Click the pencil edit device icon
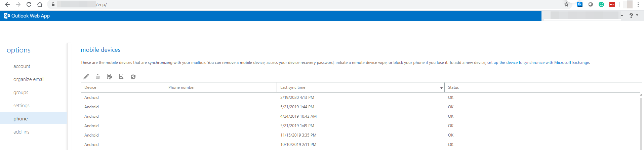The height and width of the screenshot is (150, 644). pyautogui.click(x=86, y=77)
